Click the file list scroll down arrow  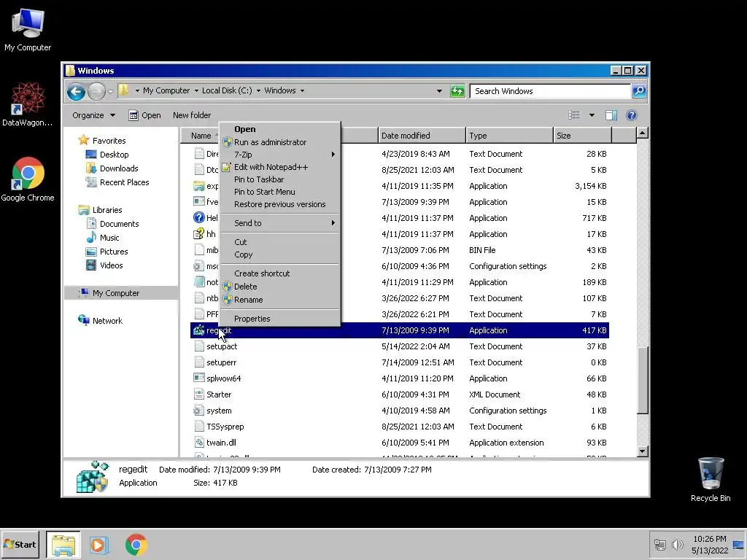point(642,451)
